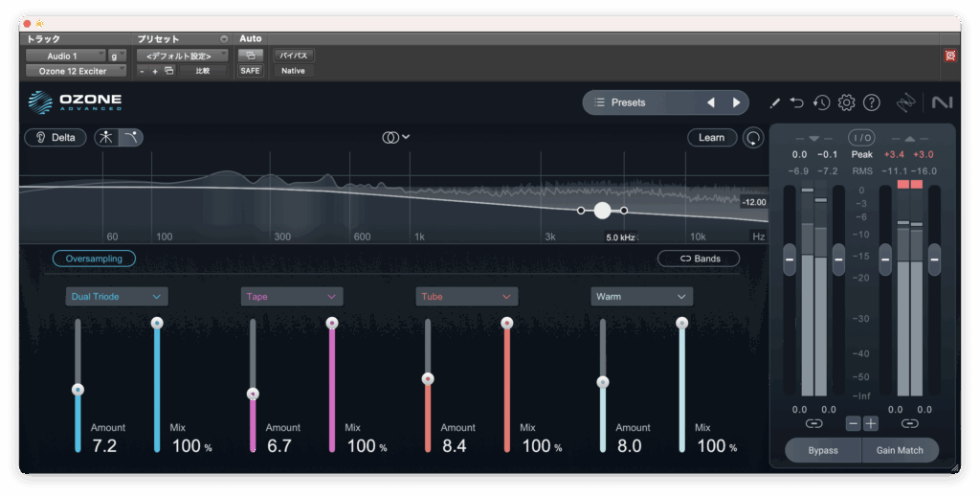Open the Tape mode dropdown
The image size is (980, 496).
(x=291, y=297)
